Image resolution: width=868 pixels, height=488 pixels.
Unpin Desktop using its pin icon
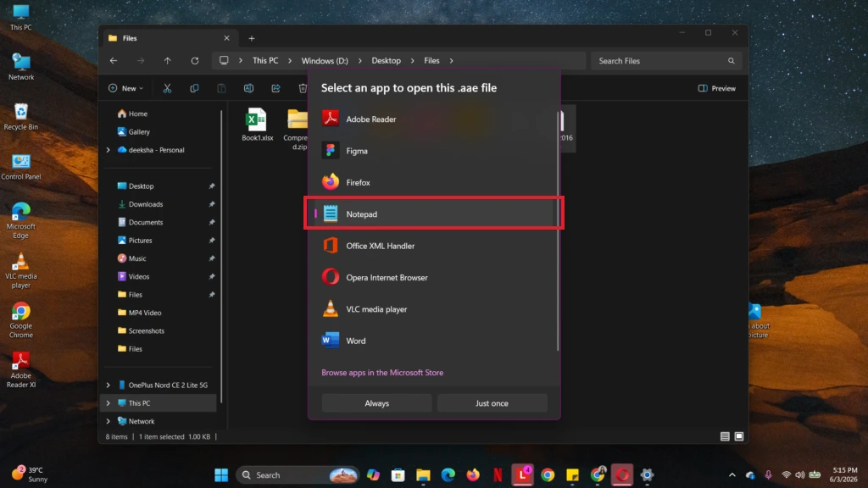211,186
